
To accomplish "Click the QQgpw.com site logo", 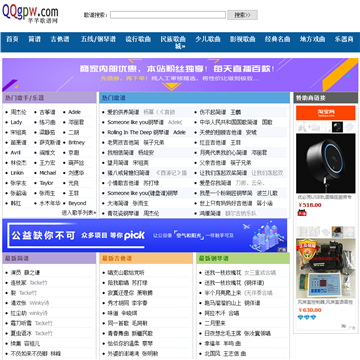I will [x=30, y=14].
